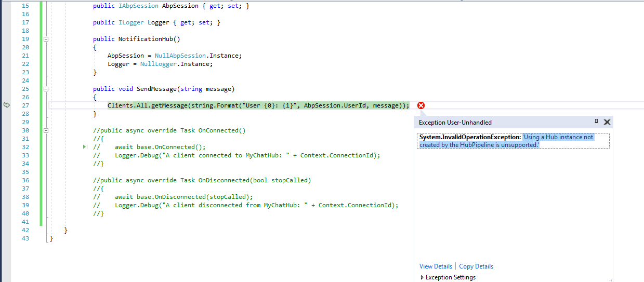The image size is (644, 282).
Task: Click the SendMessage method name
Action: tap(157, 89)
